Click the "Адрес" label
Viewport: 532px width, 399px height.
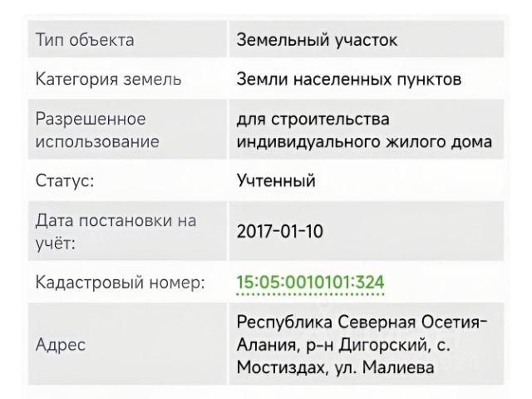(x=60, y=344)
